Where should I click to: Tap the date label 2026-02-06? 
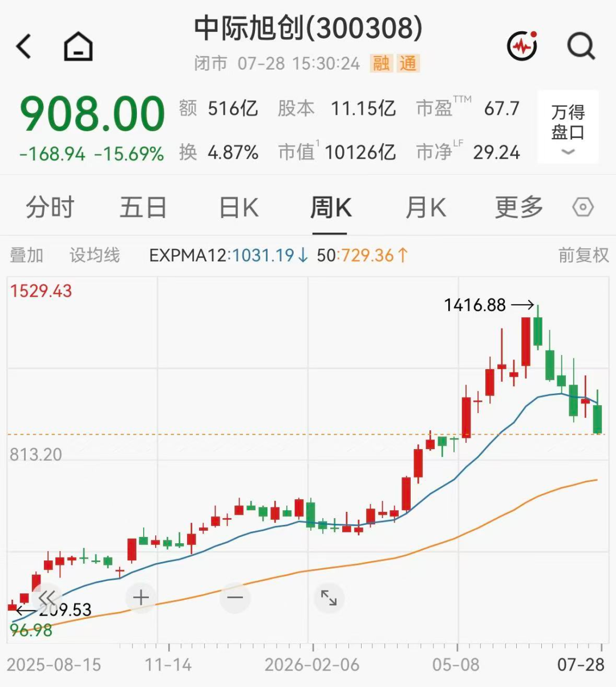[312, 665]
